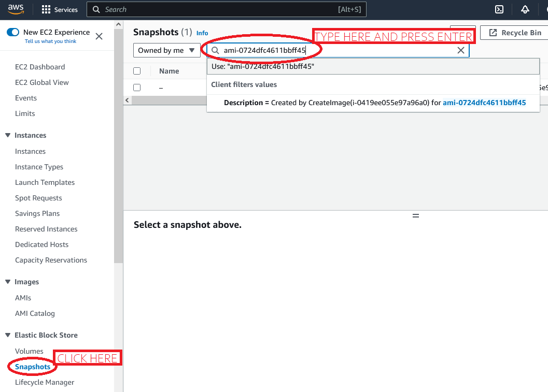Open EC2 Dashboard

[40, 67]
